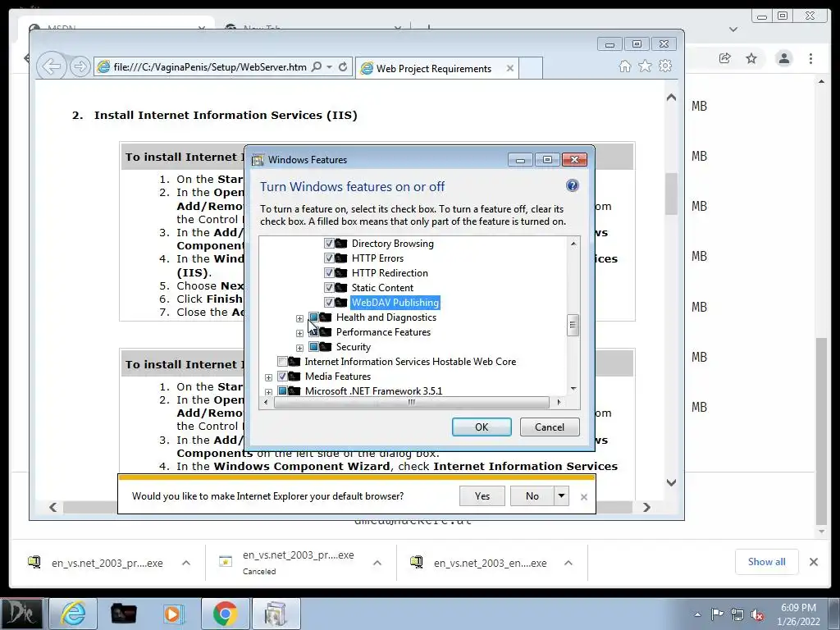Click the search magnifier in IE address bar
The width and height of the screenshot is (840, 630).
point(317,66)
